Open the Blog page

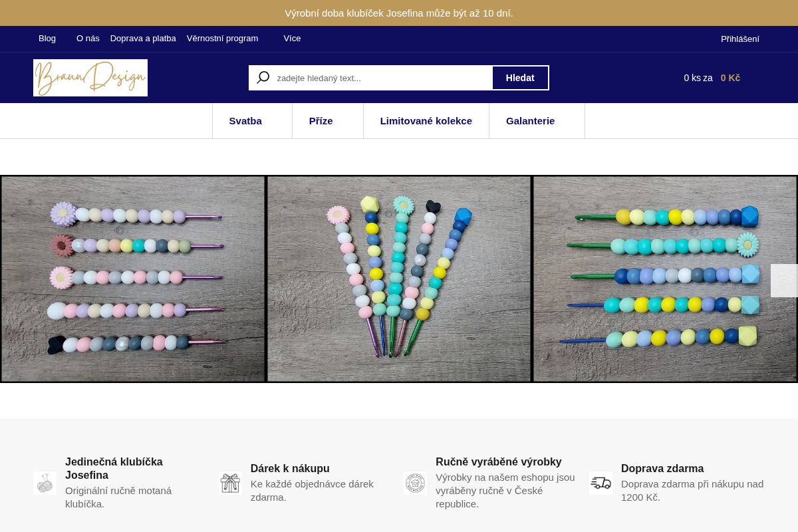point(47,39)
